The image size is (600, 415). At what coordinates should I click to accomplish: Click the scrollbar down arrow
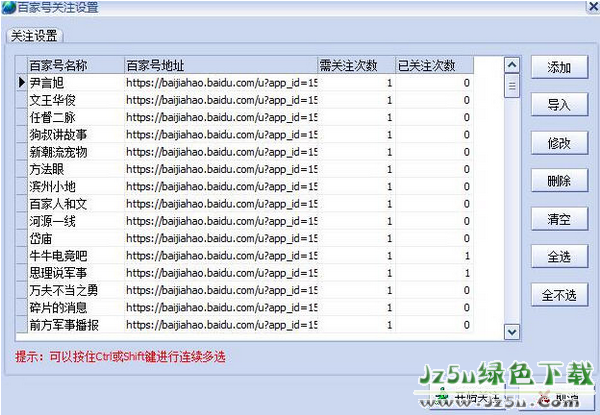coord(512,332)
